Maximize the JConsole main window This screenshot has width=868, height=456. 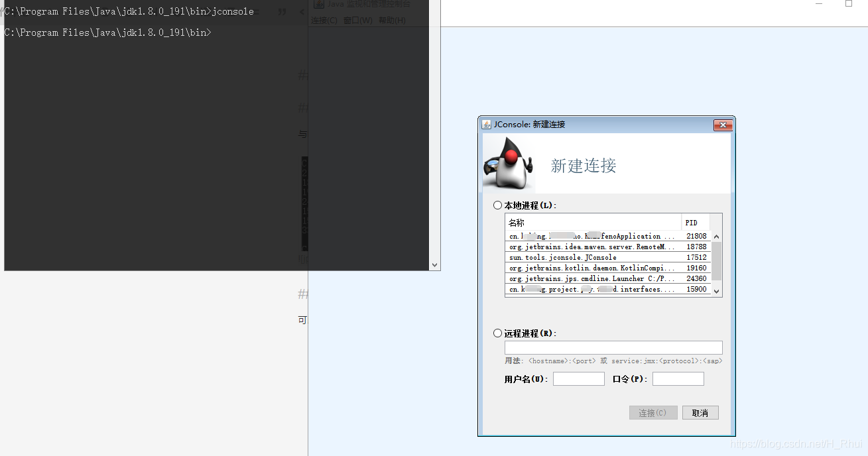click(x=849, y=4)
